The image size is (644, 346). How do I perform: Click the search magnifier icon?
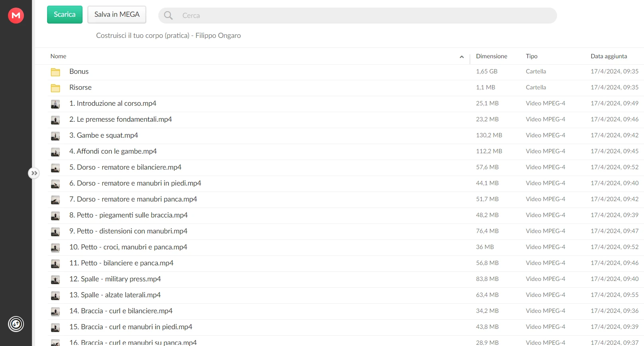click(168, 16)
